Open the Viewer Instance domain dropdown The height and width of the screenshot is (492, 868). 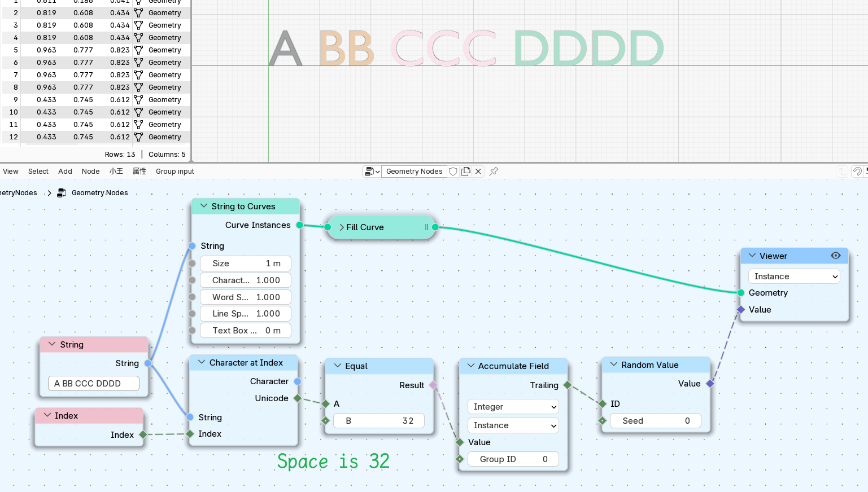[794, 276]
